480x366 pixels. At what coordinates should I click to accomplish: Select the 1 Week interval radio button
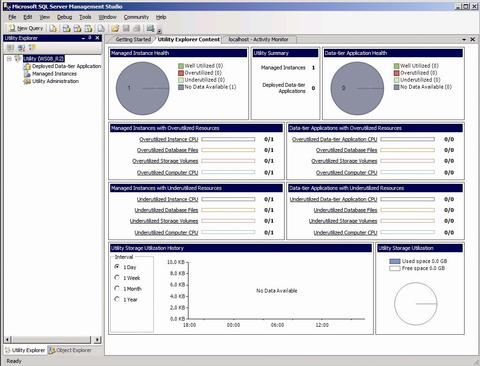117,277
